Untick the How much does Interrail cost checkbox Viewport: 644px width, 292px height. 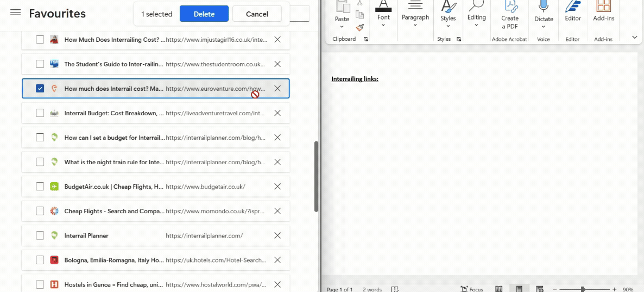pos(40,89)
